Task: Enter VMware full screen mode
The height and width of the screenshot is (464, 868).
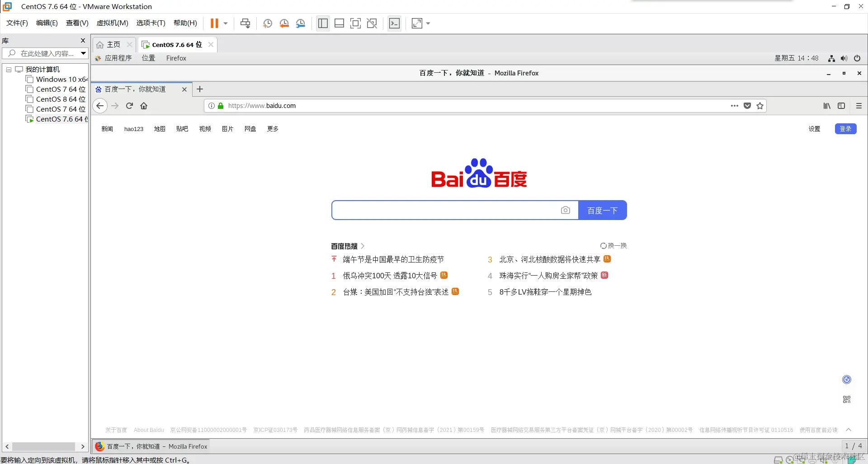Action: (356, 23)
